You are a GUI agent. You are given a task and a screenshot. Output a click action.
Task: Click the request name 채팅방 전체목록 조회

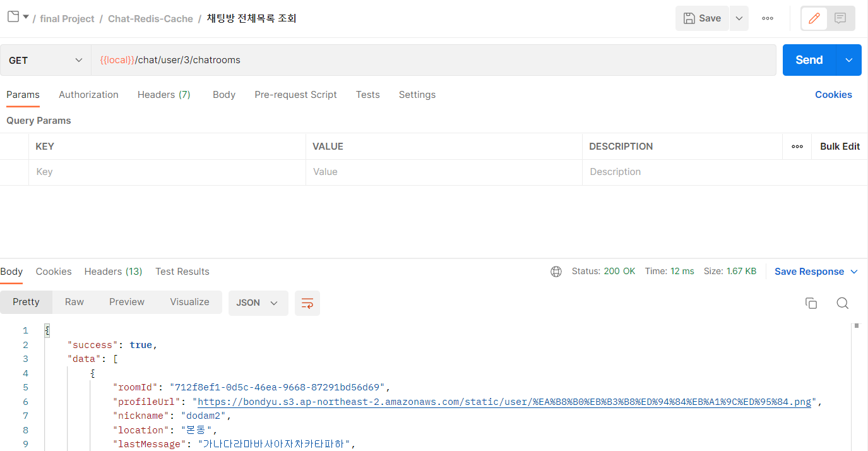pyautogui.click(x=251, y=18)
